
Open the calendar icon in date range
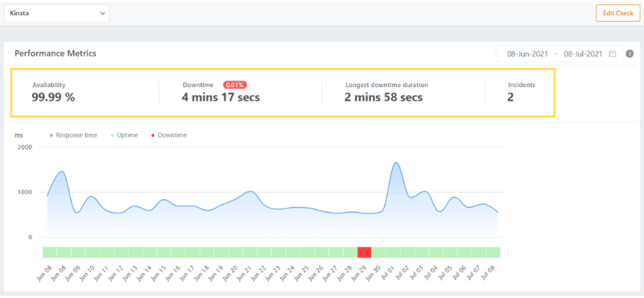pos(613,54)
